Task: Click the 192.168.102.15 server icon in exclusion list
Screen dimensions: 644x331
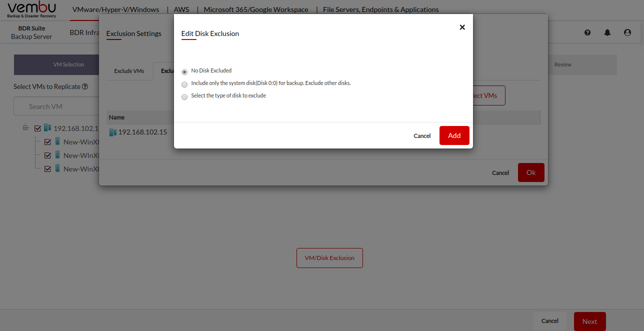Action: pos(112,132)
